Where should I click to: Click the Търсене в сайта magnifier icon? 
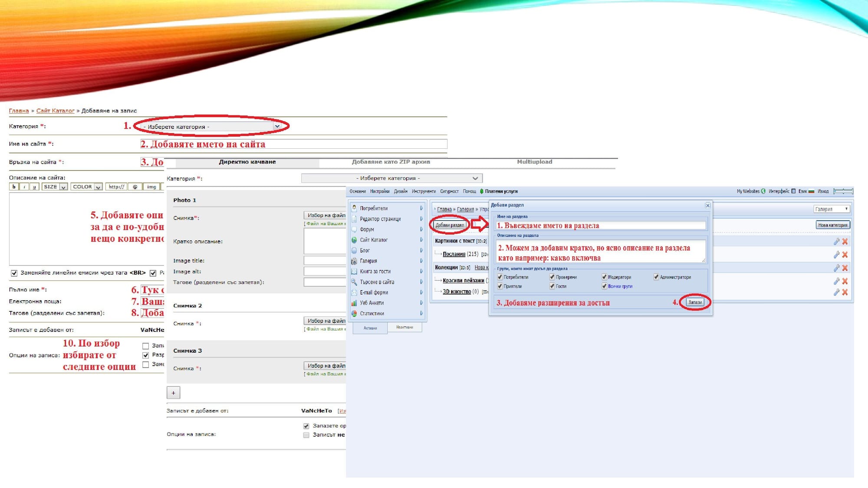pos(354,282)
